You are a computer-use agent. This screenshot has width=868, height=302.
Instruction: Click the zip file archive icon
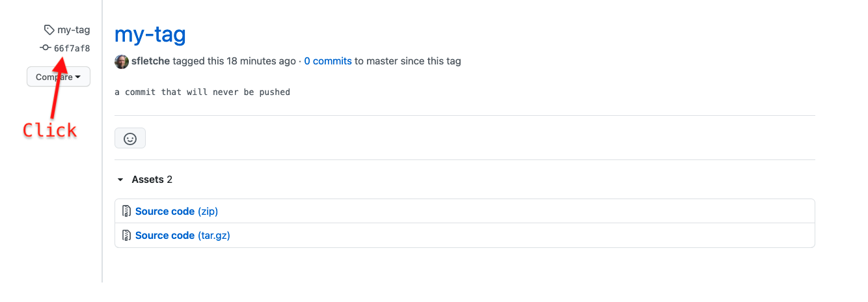click(x=127, y=212)
